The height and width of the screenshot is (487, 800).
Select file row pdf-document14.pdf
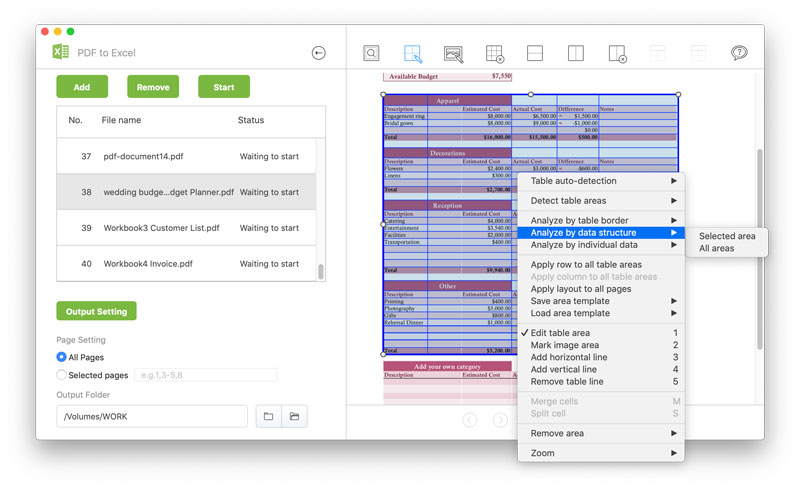click(187, 156)
